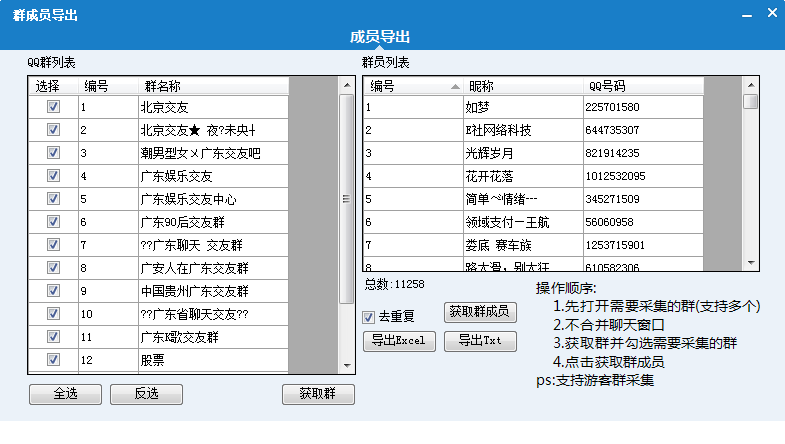785x444 pixels.
Task: Click the 选择 column header in group list
Action: 54,86
